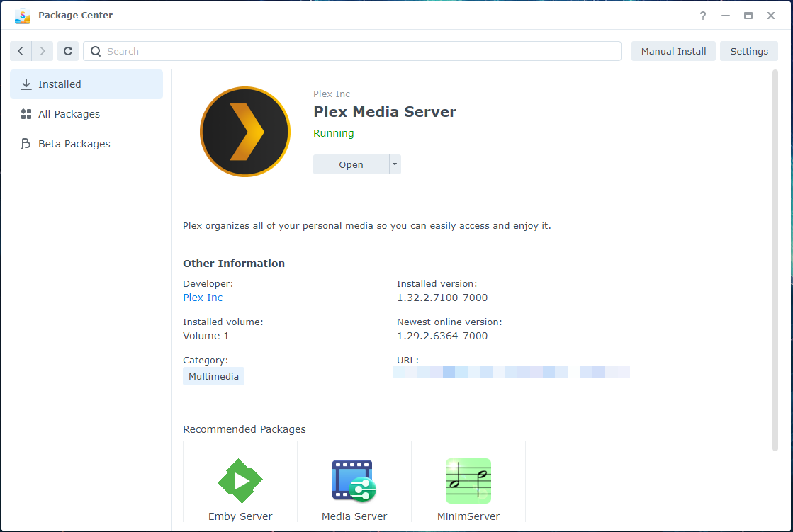
Task: Click newest online version 1.29.2.6364-7000
Action: point(442,336)
